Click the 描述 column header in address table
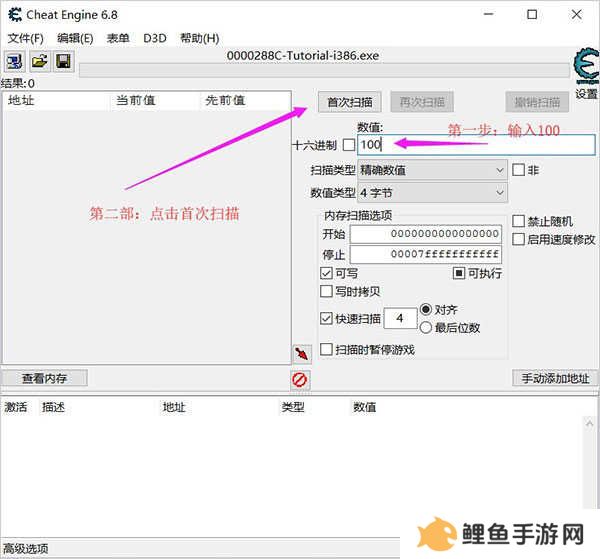This screenshot has width=600, height=559. click(54, 407)
